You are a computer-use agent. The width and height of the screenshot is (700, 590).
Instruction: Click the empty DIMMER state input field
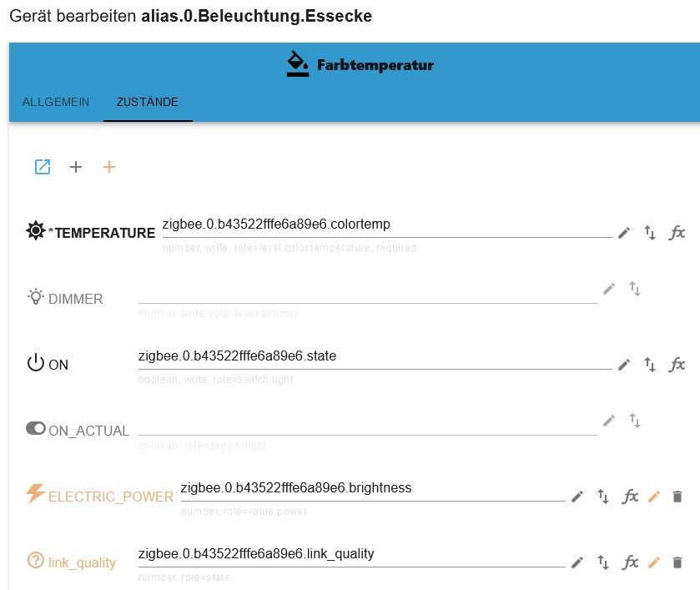368,294
